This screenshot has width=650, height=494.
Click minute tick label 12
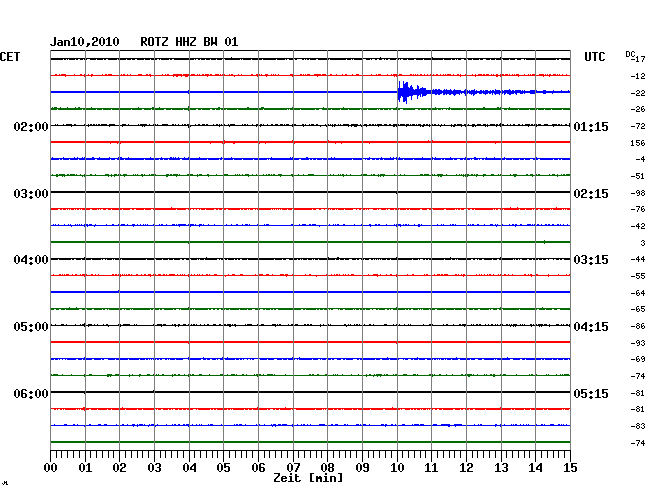pos(466,468)
